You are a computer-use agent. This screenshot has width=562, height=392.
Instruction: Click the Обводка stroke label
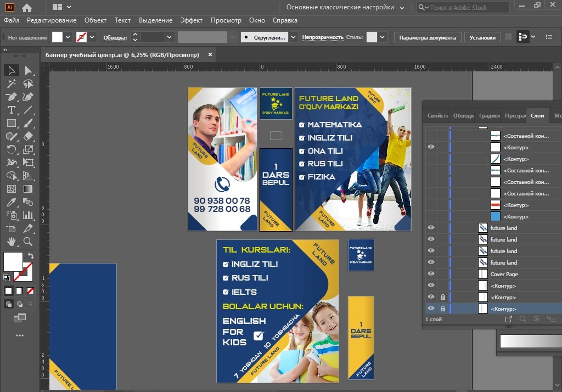click(x=115, y=37)
